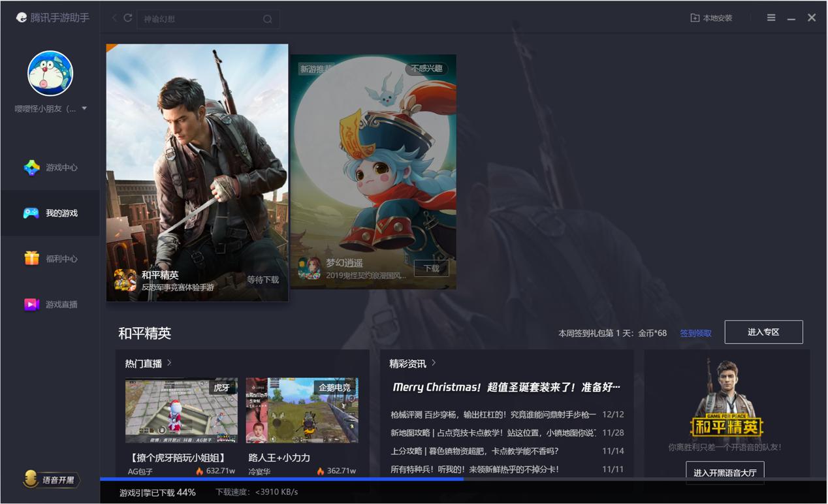
Task: Click the flame icon beside 362.71w
Action: coord(321,471)
